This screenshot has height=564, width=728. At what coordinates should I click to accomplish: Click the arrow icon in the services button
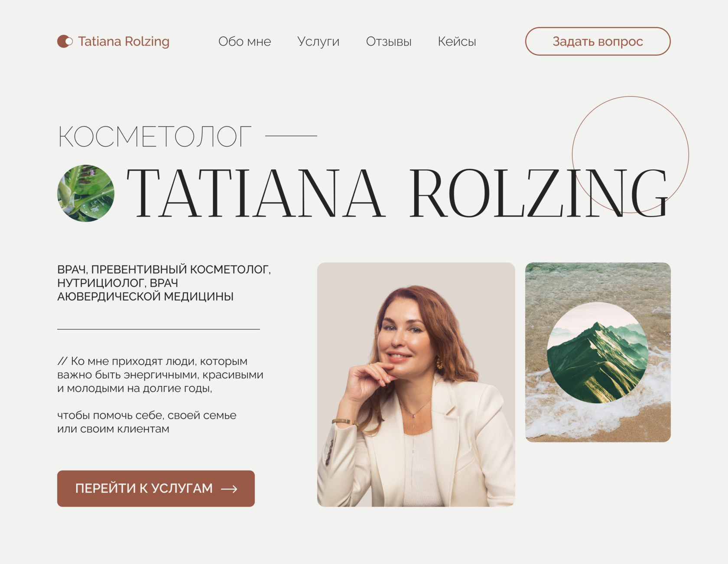click(229, 489)
